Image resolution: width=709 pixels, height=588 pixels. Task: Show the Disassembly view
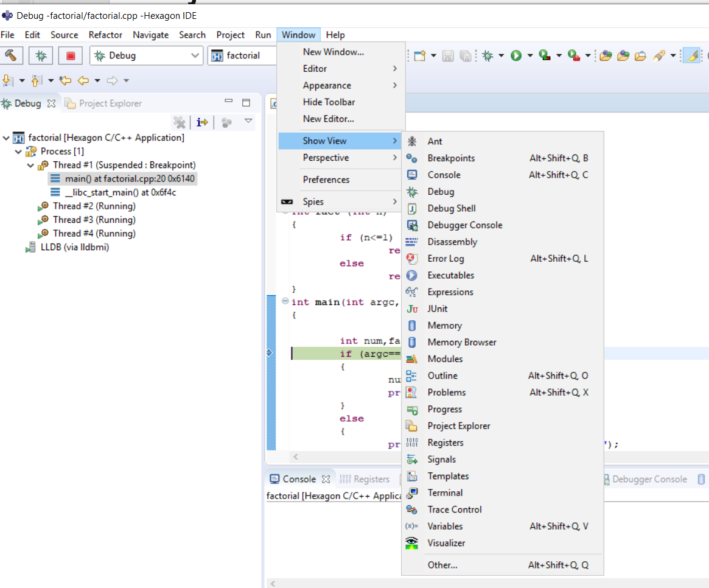tap(502, 242)
